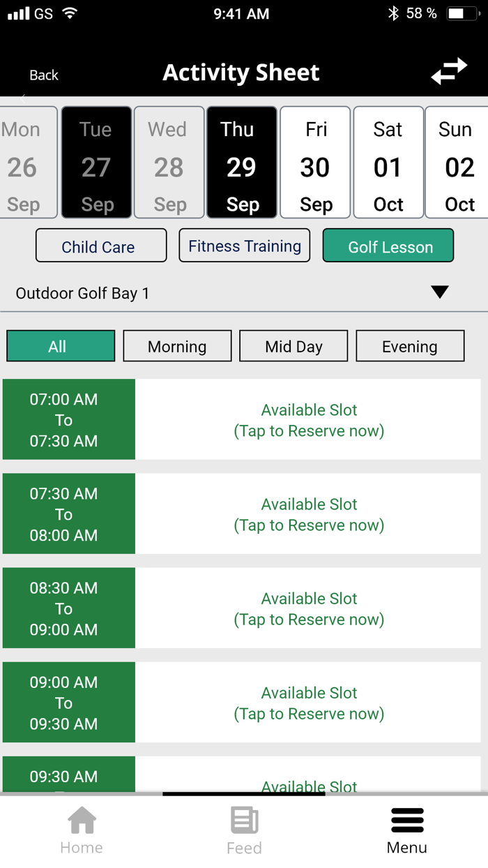Select Sat 01 Oct date tab

388,162
